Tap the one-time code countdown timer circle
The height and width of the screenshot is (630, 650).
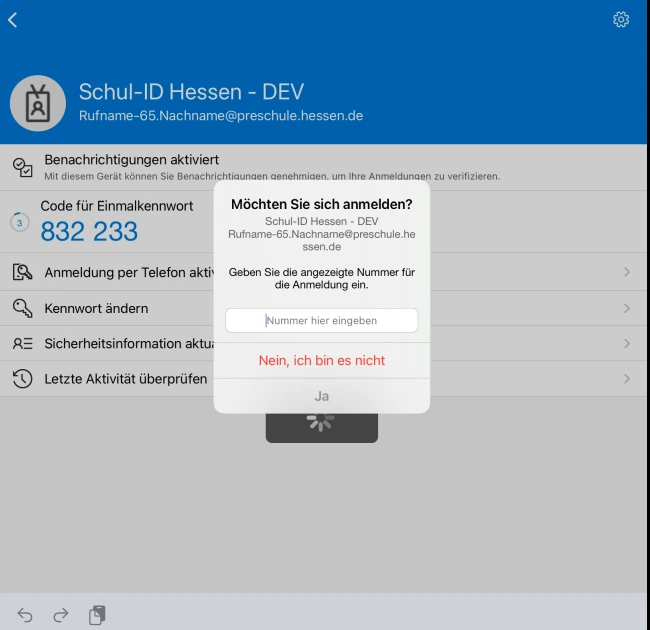pos(19,222)
